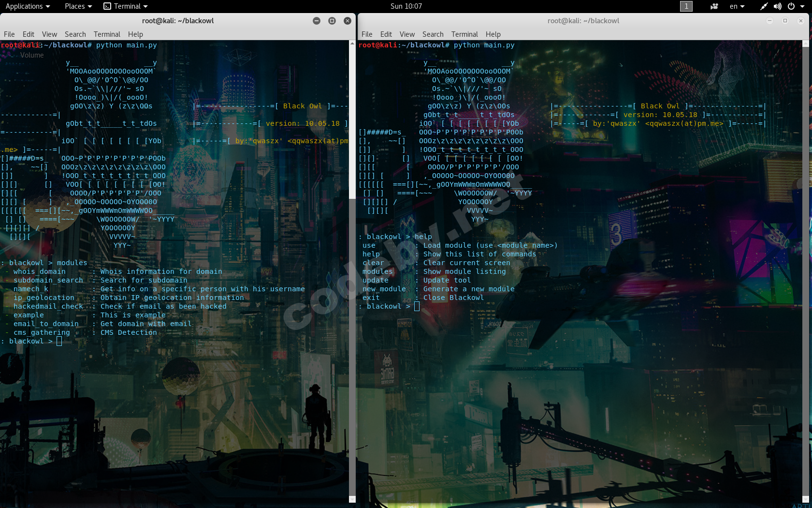Viewport: 812px width, 508px height.
Task: Open View menu in left terminal
Action: click(49, 34)
